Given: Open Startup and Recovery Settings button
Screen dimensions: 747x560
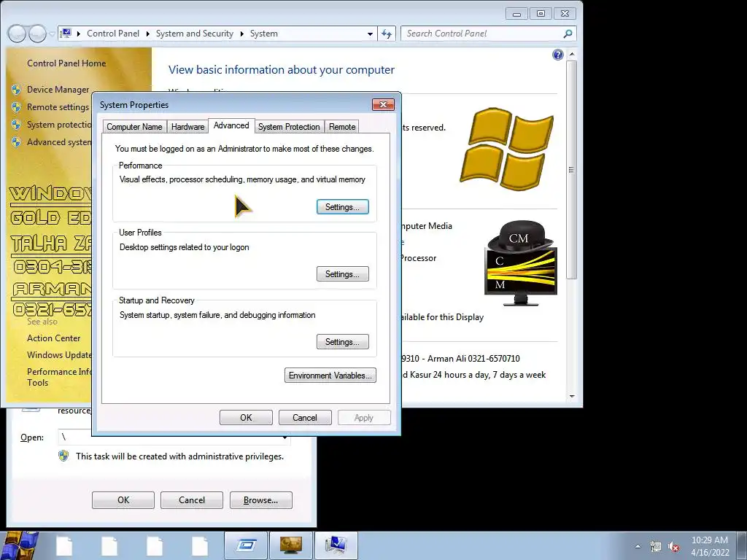Looking at the screenshot, I should (343, 342).
